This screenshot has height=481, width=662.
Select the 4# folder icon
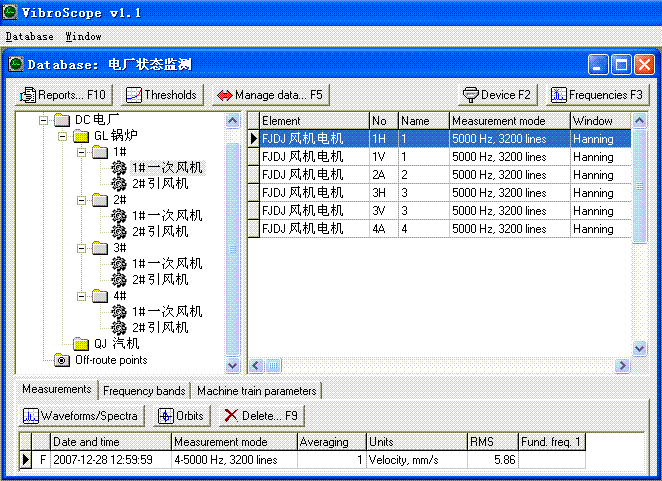(x=100, y=296)
